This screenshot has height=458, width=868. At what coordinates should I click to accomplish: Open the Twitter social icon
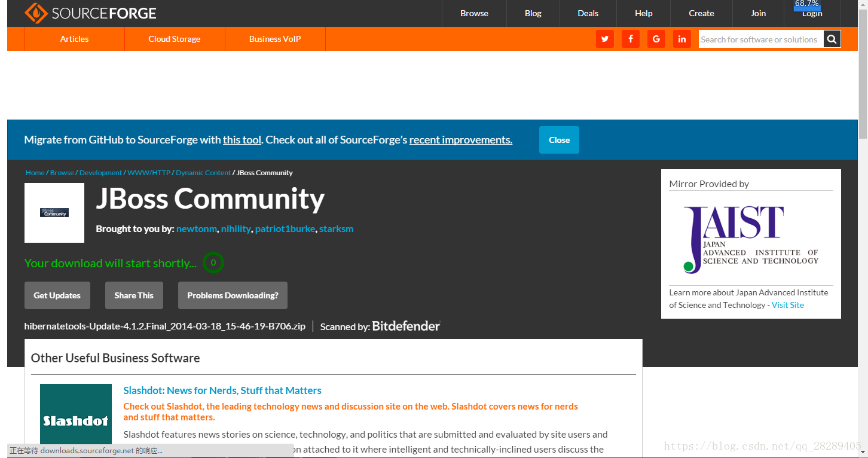pos(605,39)
